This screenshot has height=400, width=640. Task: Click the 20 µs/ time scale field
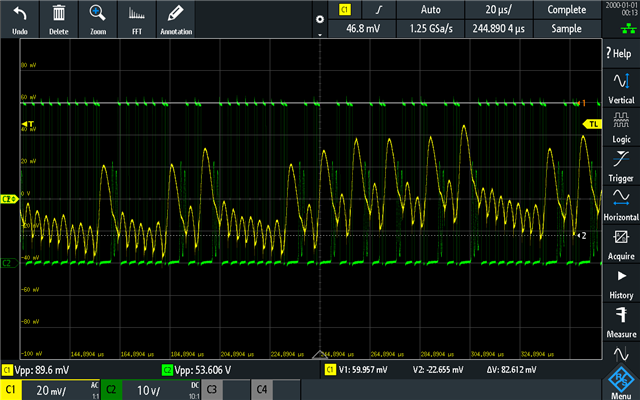tap(499, 9)
